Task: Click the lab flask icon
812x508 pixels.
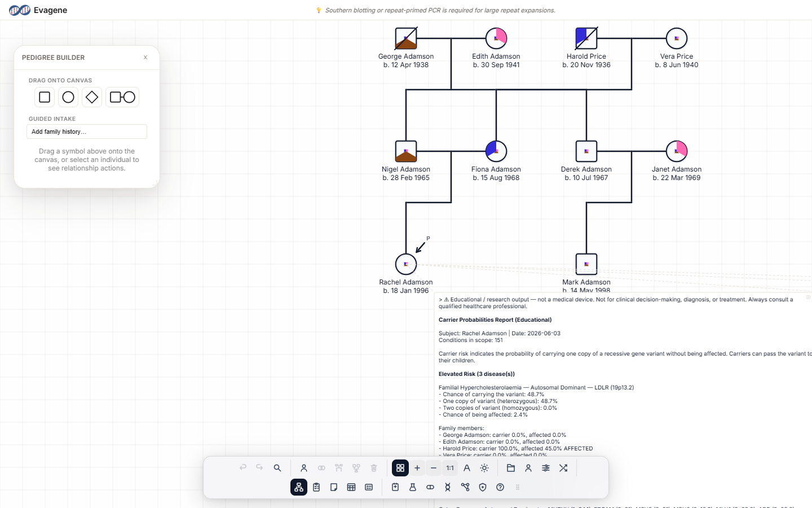Action: tap(413, 487)
